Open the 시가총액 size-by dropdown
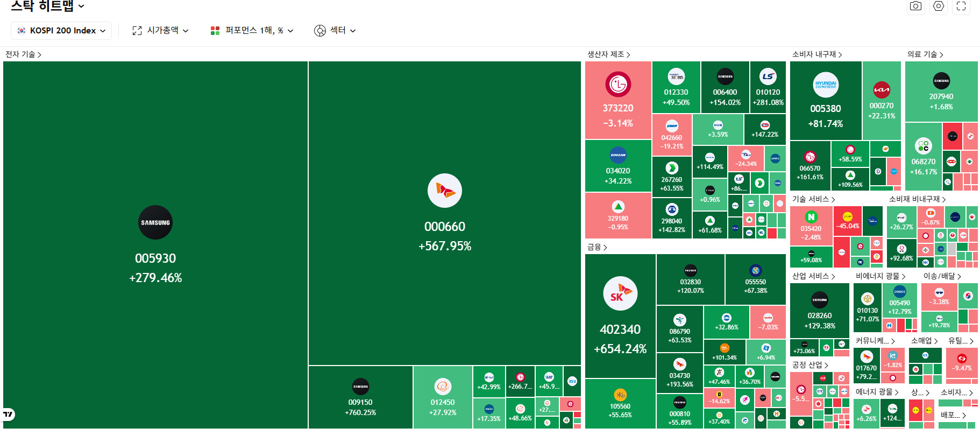Viewport: 980px width, 435px height. click(160, 31)
